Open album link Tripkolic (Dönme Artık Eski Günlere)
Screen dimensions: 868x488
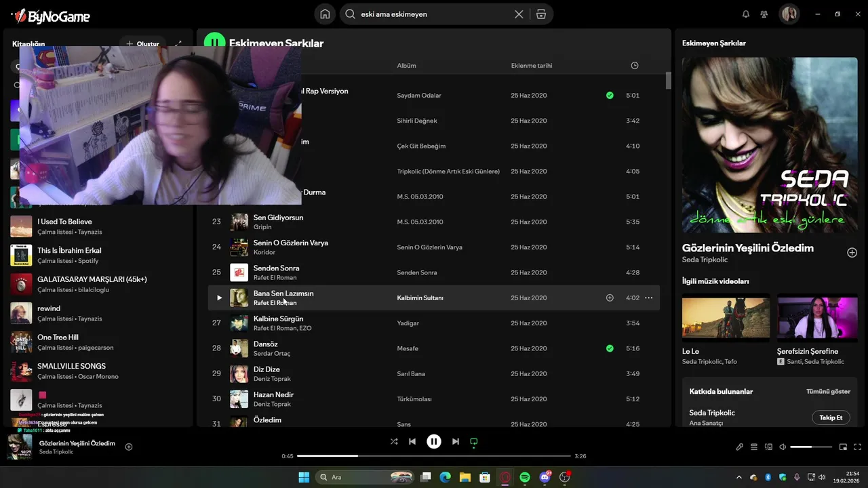tap(448, 171)
